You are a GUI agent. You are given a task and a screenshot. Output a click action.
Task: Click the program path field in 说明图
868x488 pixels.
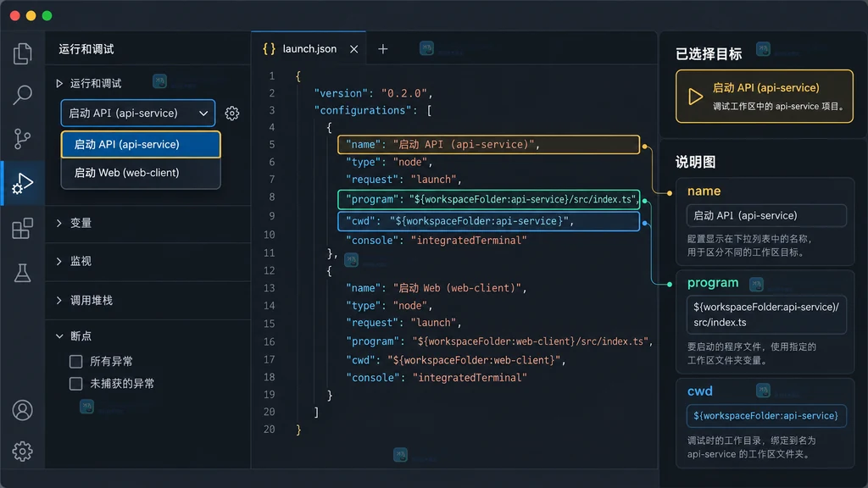[x=766, y=314]
